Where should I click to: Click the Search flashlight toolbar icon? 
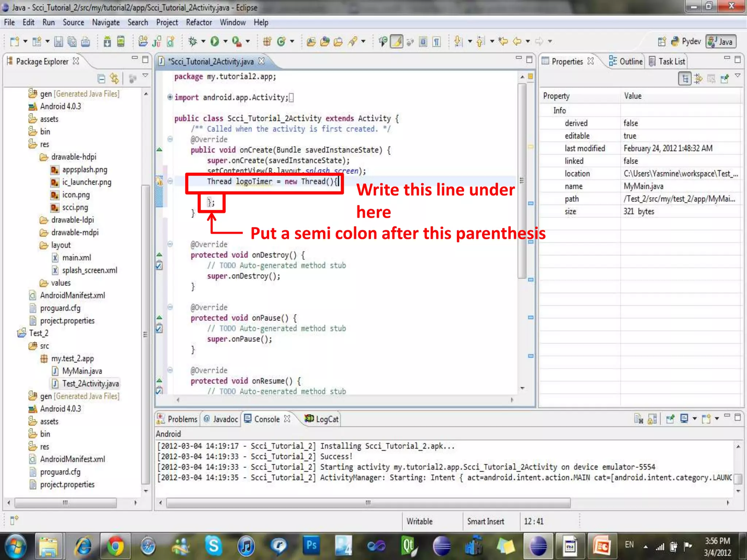coord(352,42)
